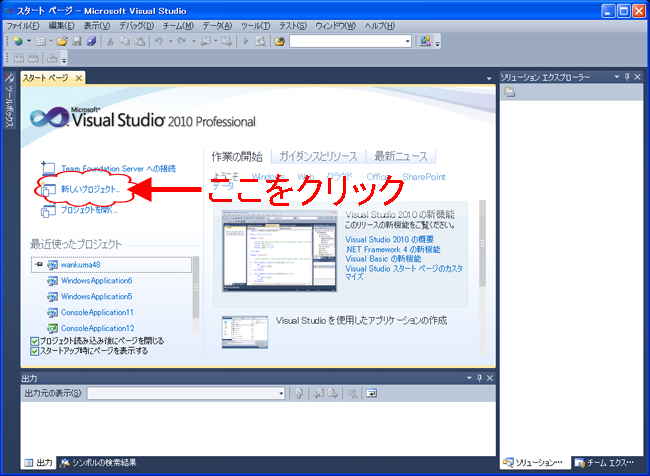650x476 pixels.
Task: Switch to the チーム エクスプローラー tab
Action: (x=605, y=463)
